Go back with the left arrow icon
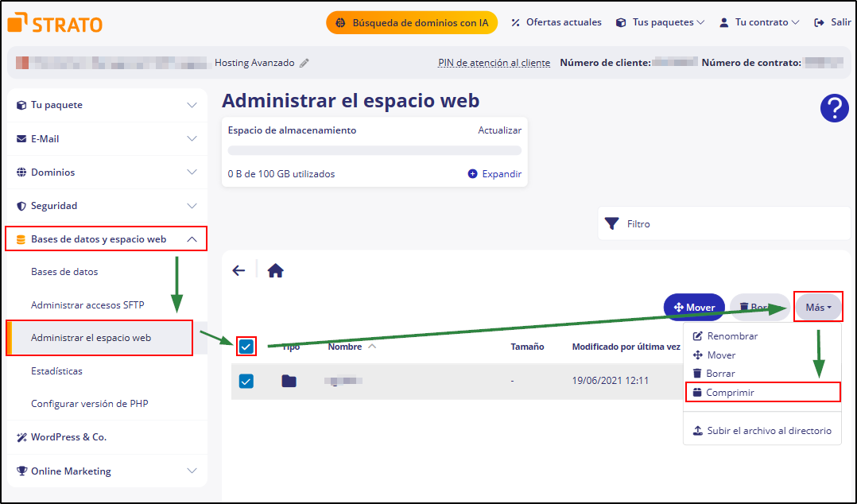The height and width of the screenshot is (504, 857). coord(238,270)
